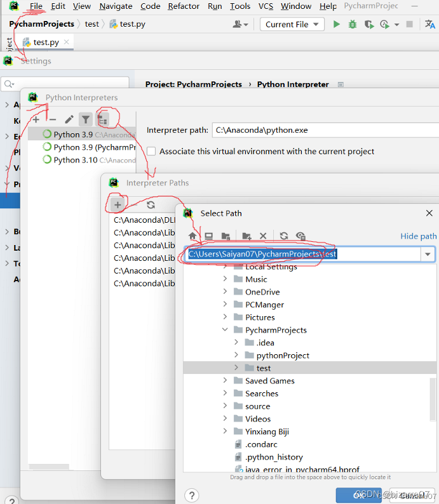Image resolution: width=439 pixels, height=504 pixels.
Task: Open the Edit menu
Action: (x=58, y=6)
